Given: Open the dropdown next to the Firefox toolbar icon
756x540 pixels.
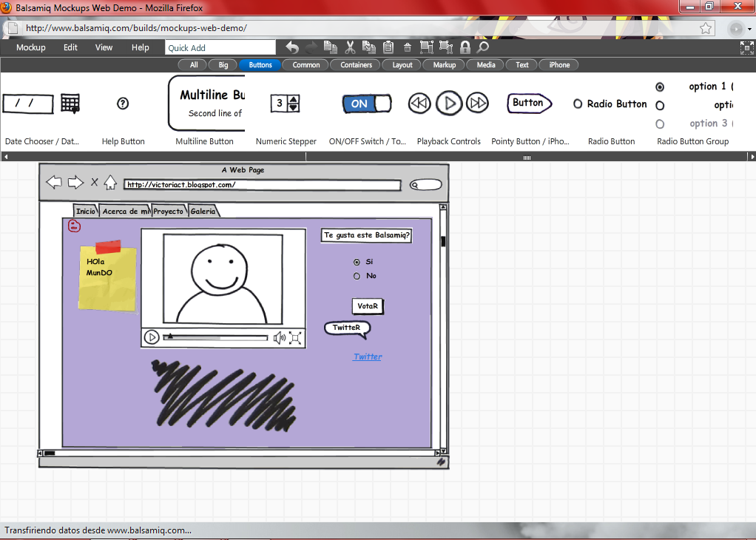Looking at the screenshot, I should 749,29.
